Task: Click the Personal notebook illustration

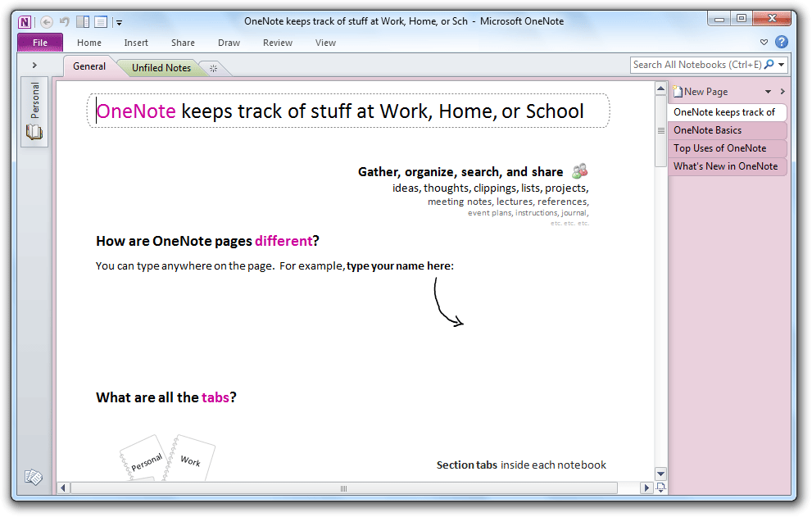Action: coord(144,458)
